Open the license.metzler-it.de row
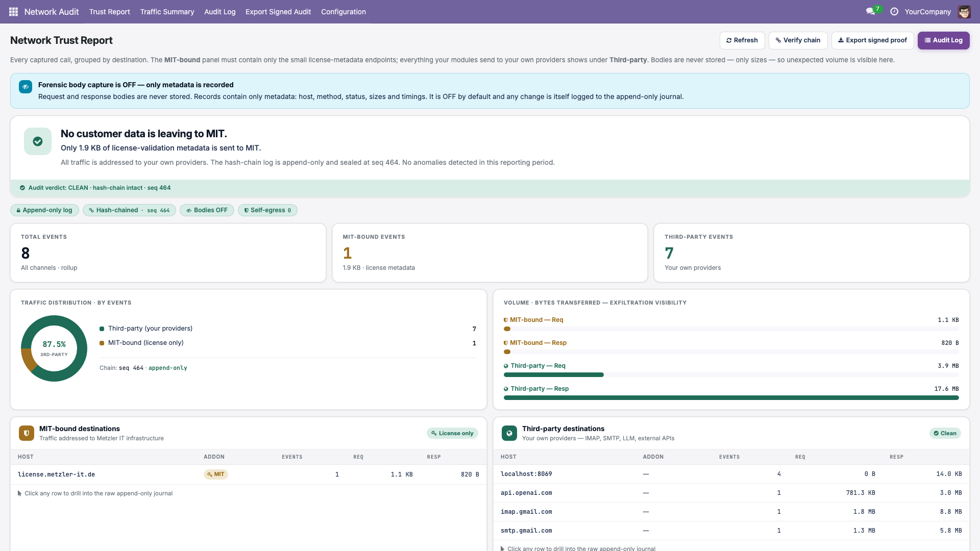The image size is (980, 551). tap(248, 474)
